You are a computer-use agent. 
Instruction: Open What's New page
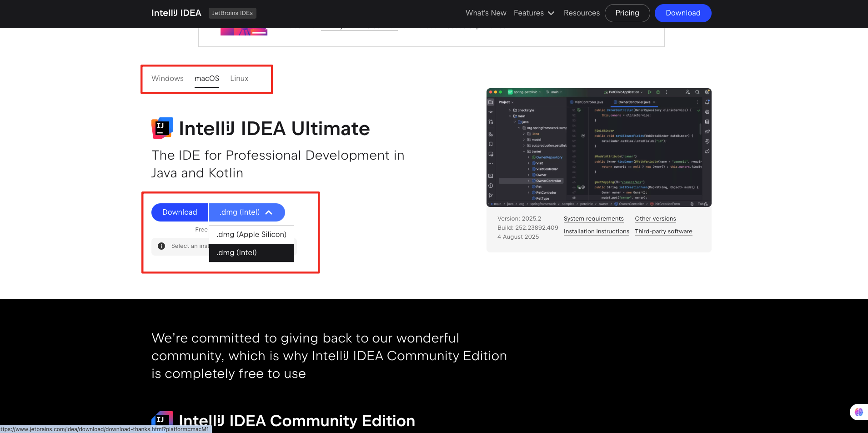coord(486,13)
